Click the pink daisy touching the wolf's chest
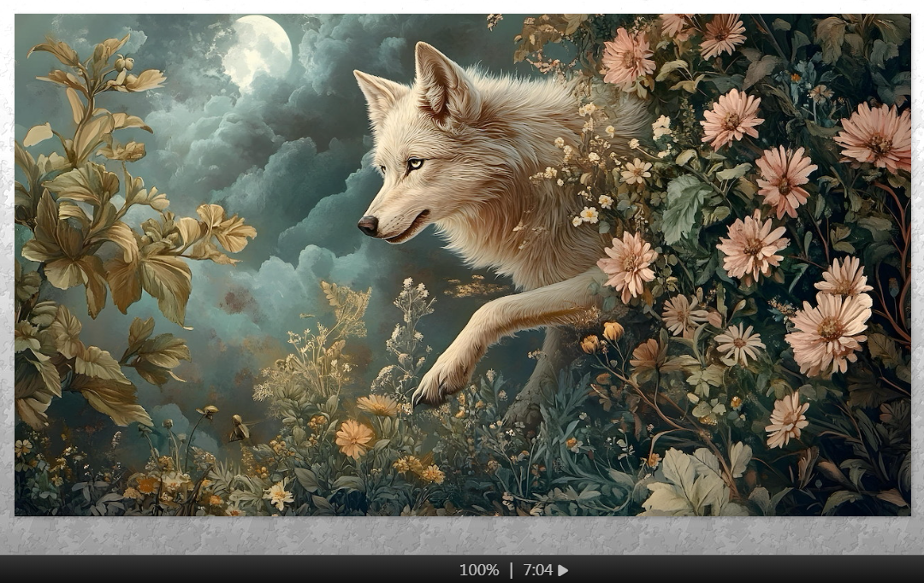924x583 pixels. (627, 265)
